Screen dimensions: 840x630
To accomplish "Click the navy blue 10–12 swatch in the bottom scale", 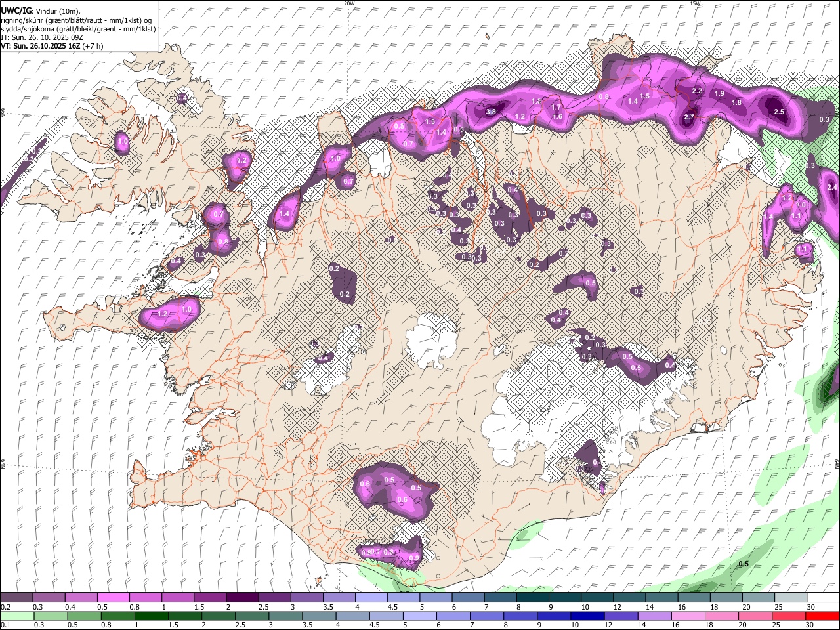I will [x=588, y=616].
